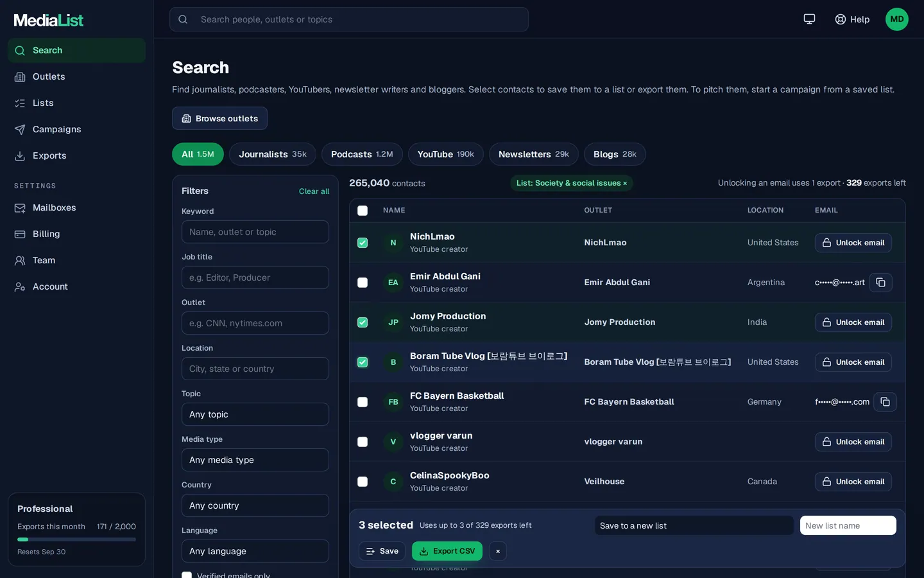Open Exports in the sidebar
The height and width of the screenshot is (578, 924).
pyautogui.click(x=76, y=155)
